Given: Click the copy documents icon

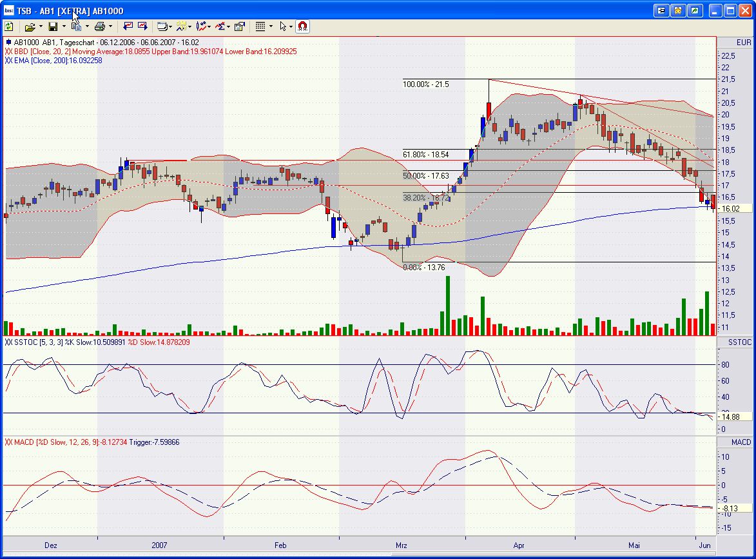Looking at the screenshot, I should [x=76, y=27].
